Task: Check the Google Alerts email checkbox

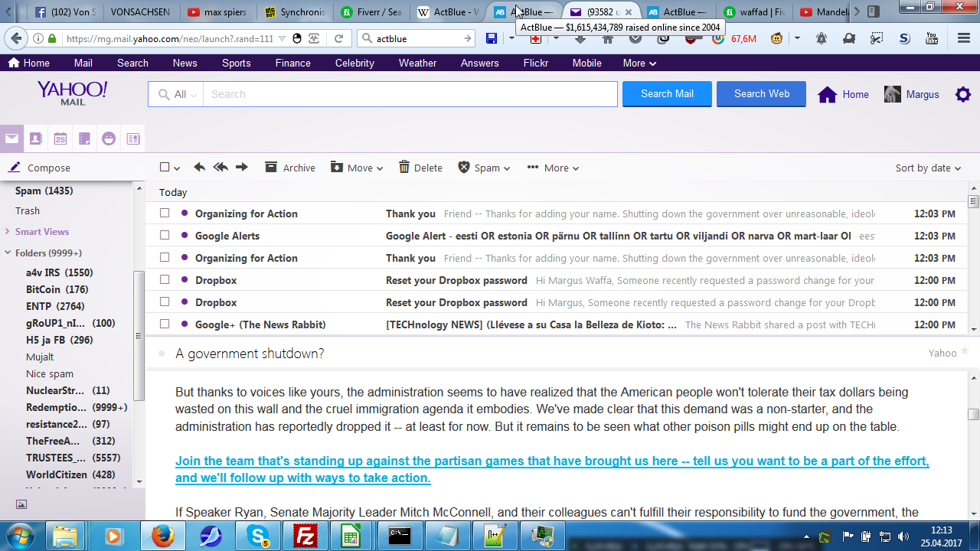Action: coord(165,235)
